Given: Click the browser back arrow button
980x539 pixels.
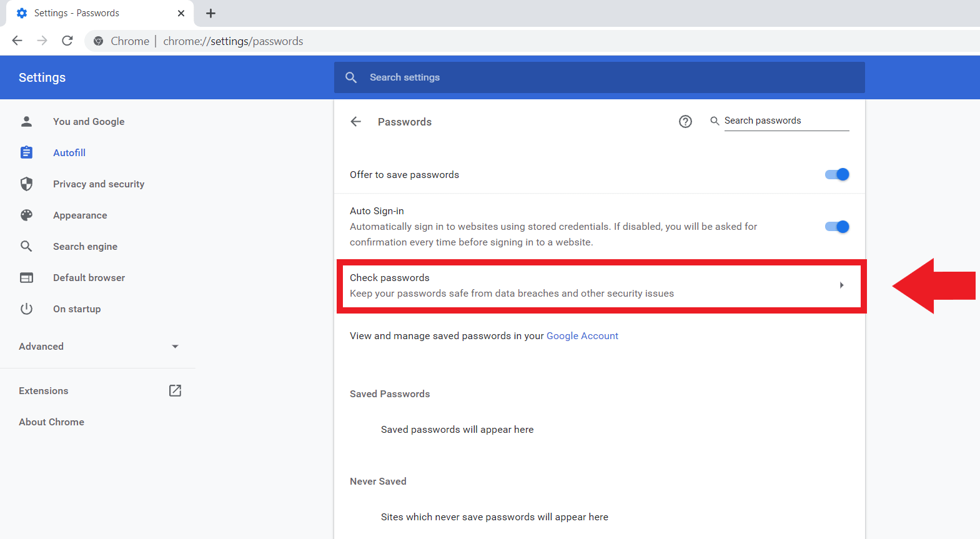Looking at the screenshot, I should click(17, 41).
